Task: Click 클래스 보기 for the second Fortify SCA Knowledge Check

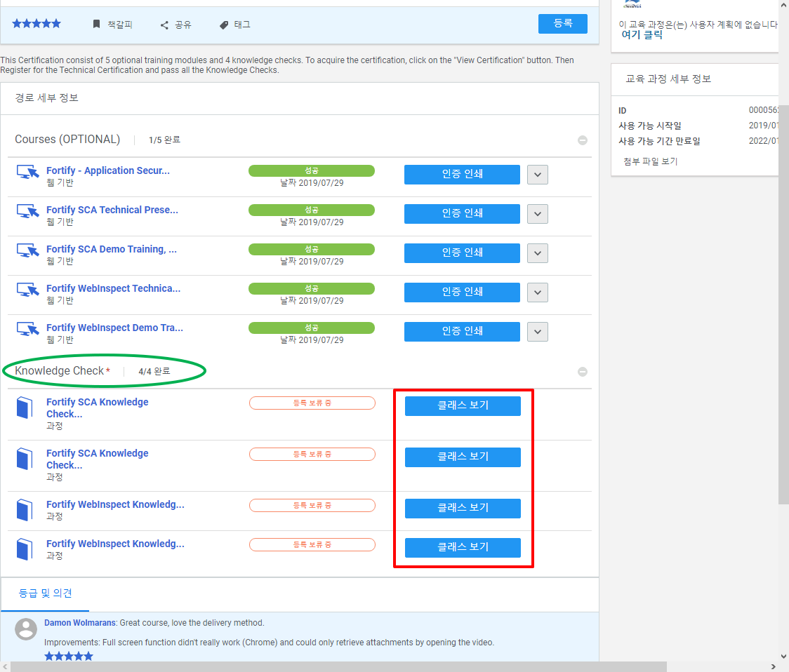Action: [x=463, y=457]
